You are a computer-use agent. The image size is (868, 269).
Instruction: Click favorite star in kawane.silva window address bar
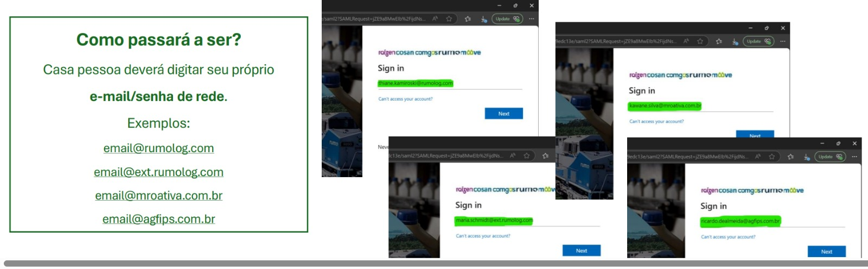700,41
